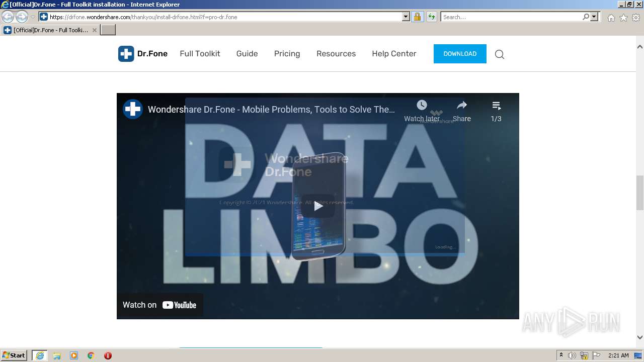The height and width of the screenshot is (362, 644).
Task: Click the vertical scrollbar thumb
Action: 640,193
